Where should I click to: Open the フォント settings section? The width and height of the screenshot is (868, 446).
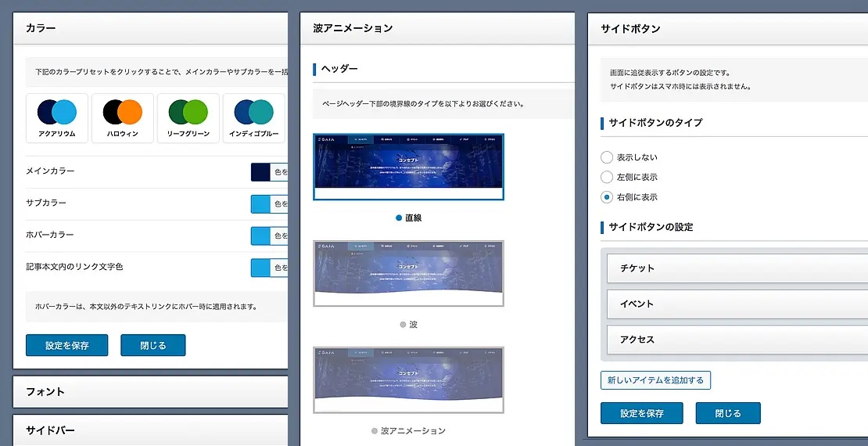click(x=150, y=391)
